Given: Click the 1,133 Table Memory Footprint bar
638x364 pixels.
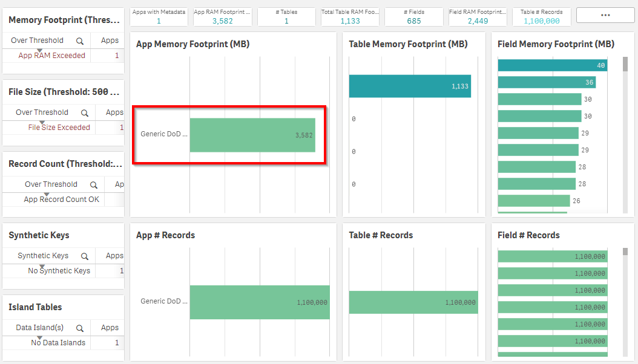Looking at the screenshot, I should pos(409,86).
